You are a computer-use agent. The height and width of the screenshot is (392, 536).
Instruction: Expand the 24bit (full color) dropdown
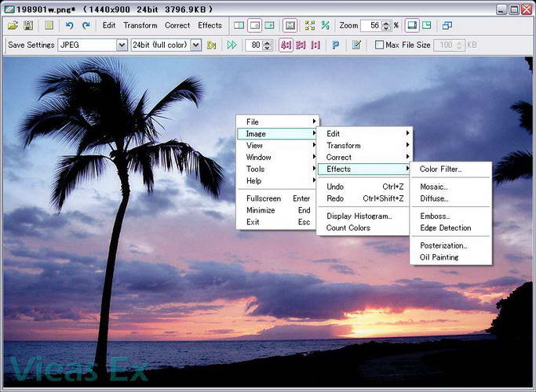coord(195,45)
